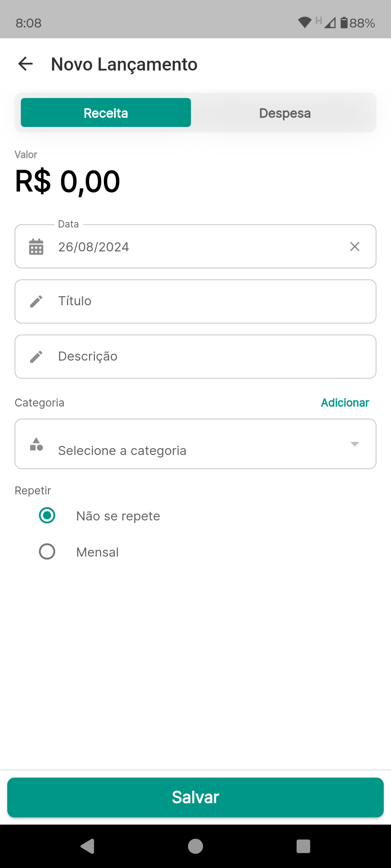Switch to the Receita tab
The image size is (391, 868).
pos(106,113)
